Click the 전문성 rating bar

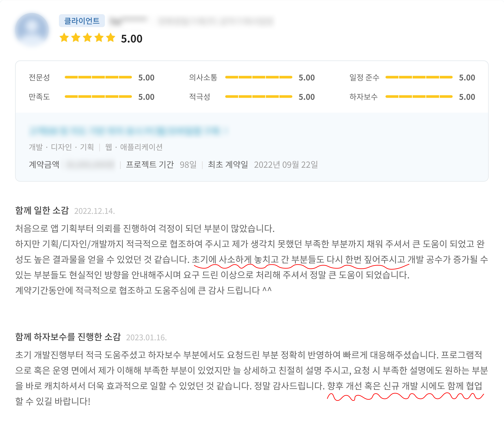pos(98,77)
